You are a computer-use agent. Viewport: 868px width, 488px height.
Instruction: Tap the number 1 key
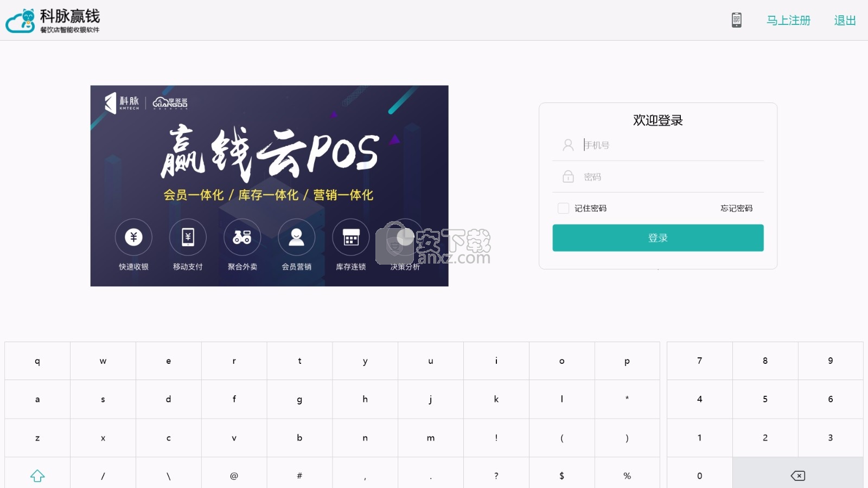pyautogui.click(x=700, y=438)
